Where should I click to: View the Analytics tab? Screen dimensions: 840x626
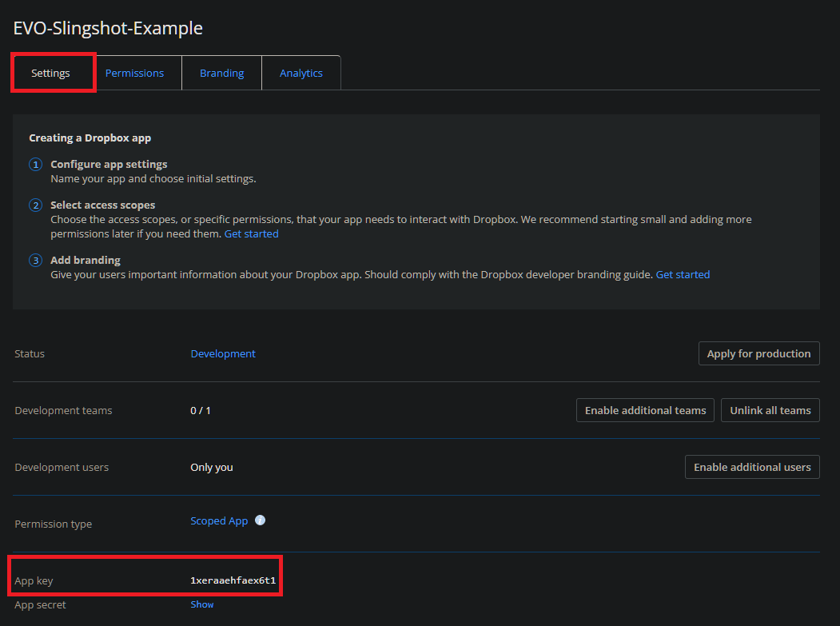[x=301, y=73]
